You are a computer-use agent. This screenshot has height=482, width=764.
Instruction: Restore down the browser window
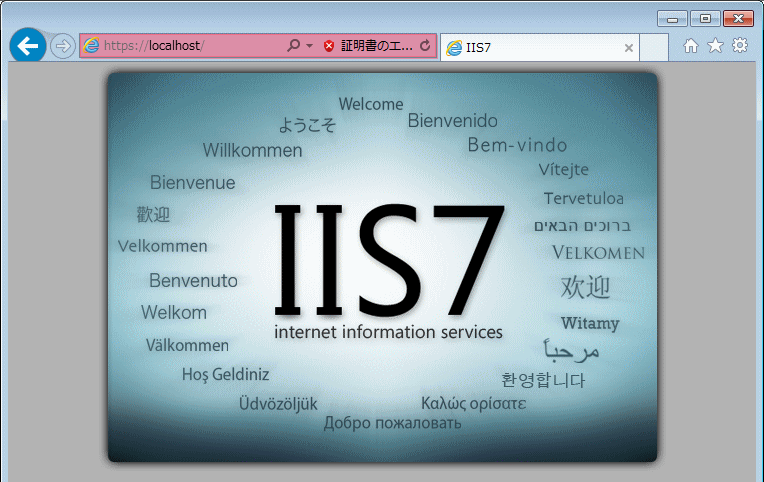coord(704,18)
